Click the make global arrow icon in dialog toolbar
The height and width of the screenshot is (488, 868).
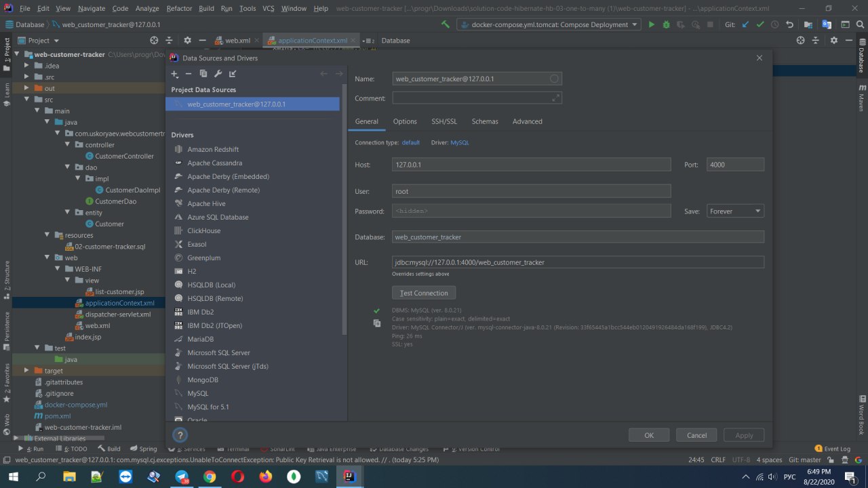pos(233,74)
